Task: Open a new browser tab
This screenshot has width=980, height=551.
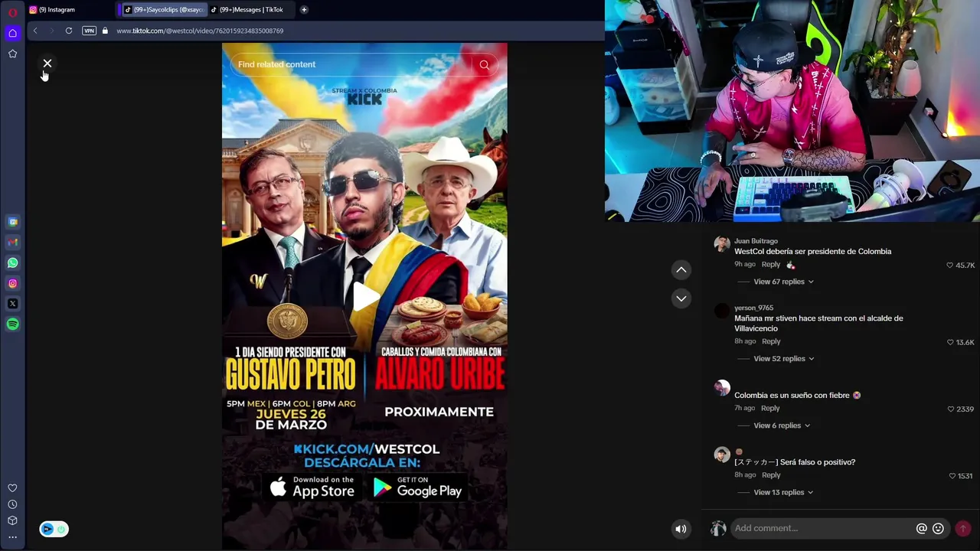Action: click(x=304, y=10)
